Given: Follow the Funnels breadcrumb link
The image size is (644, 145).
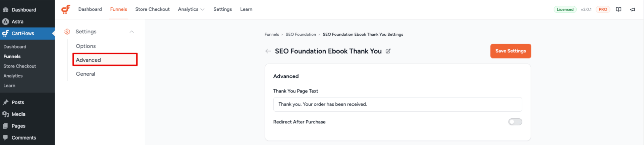Looking at the screenshot, I should click(272, 34).
